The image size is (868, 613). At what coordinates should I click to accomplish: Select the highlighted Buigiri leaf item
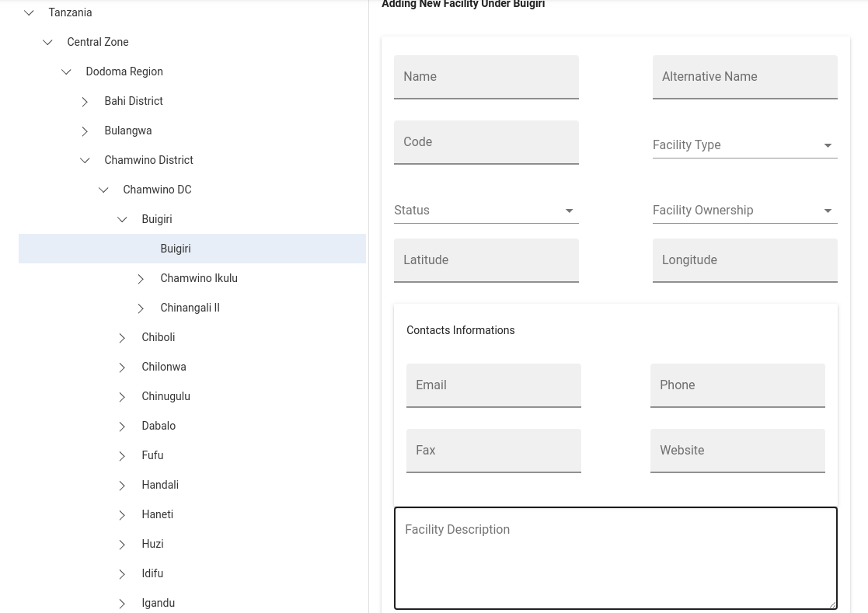pos(192,249)
